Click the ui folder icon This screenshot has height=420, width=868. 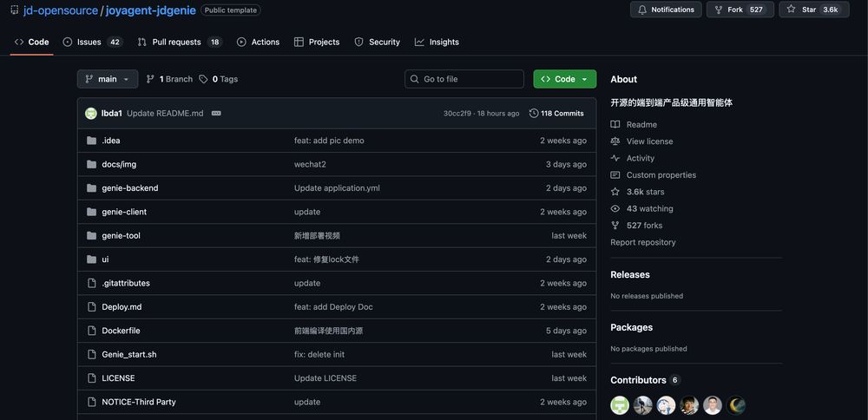[92, 259]
